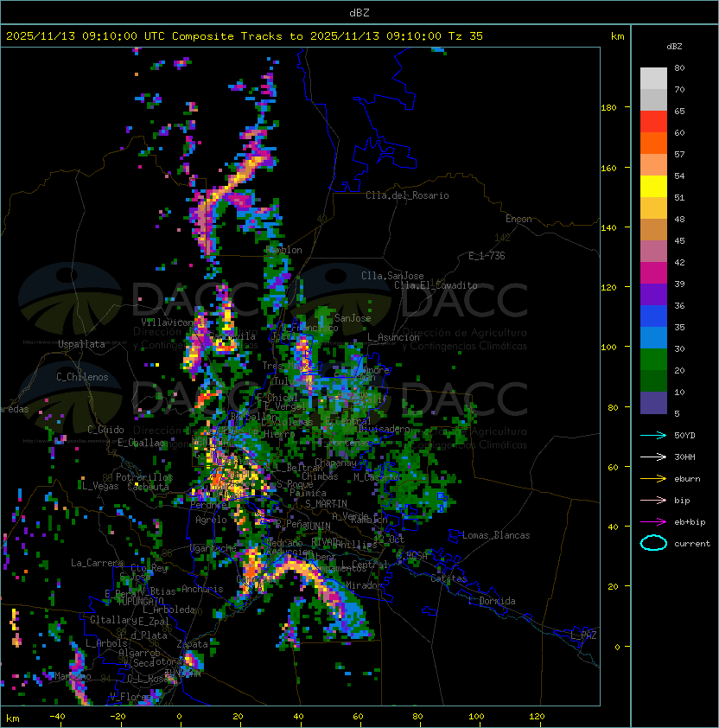Click the C_Chilenos map label
The image size is (719, 728).
(x=82, y=377)
